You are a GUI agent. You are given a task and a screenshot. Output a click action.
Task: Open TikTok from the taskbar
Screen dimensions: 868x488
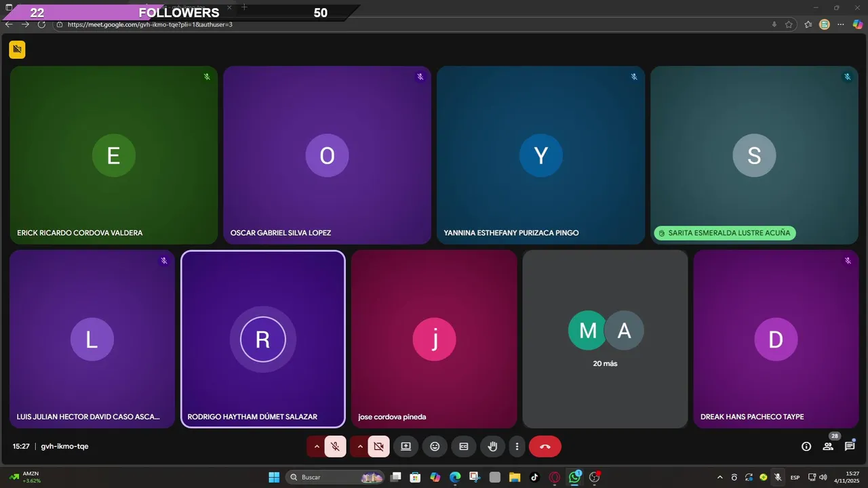click(534, 477)
